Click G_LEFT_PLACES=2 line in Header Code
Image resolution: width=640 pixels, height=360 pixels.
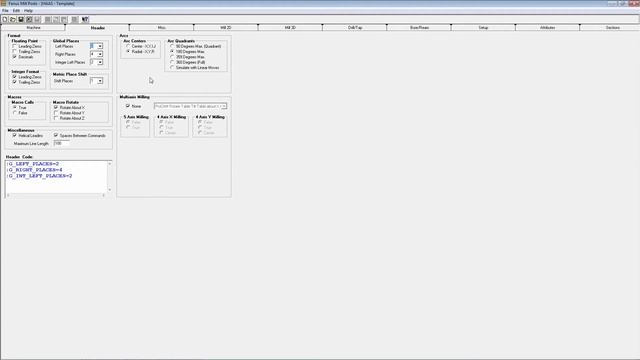click(x=33, y=164)
